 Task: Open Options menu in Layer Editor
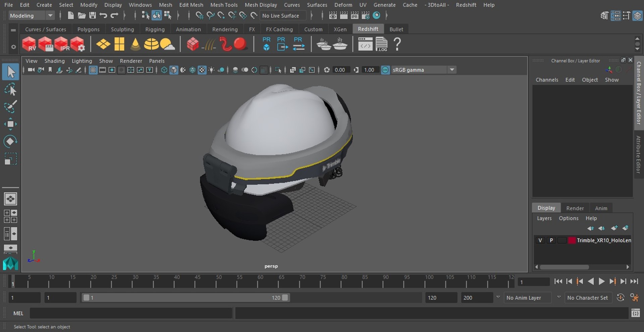569,218
